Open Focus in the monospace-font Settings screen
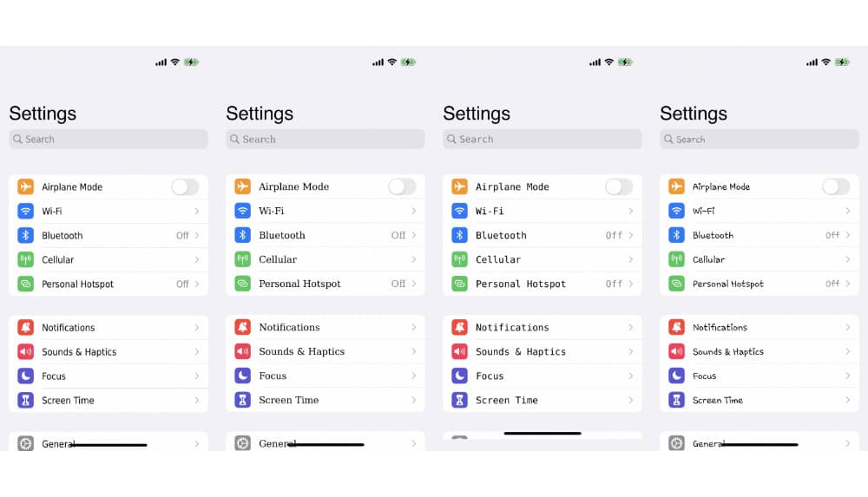This screenshot has width=868, height=497. coord(542,376)
